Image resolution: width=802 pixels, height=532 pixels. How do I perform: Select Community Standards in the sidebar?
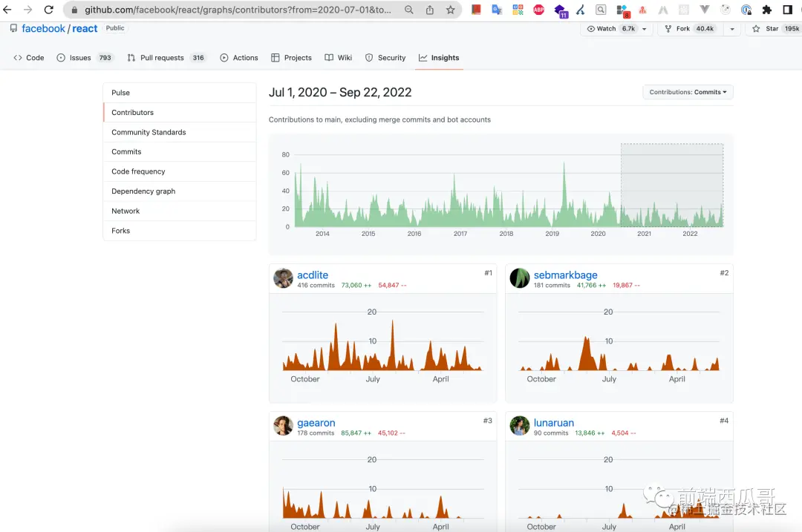(180, 132)
